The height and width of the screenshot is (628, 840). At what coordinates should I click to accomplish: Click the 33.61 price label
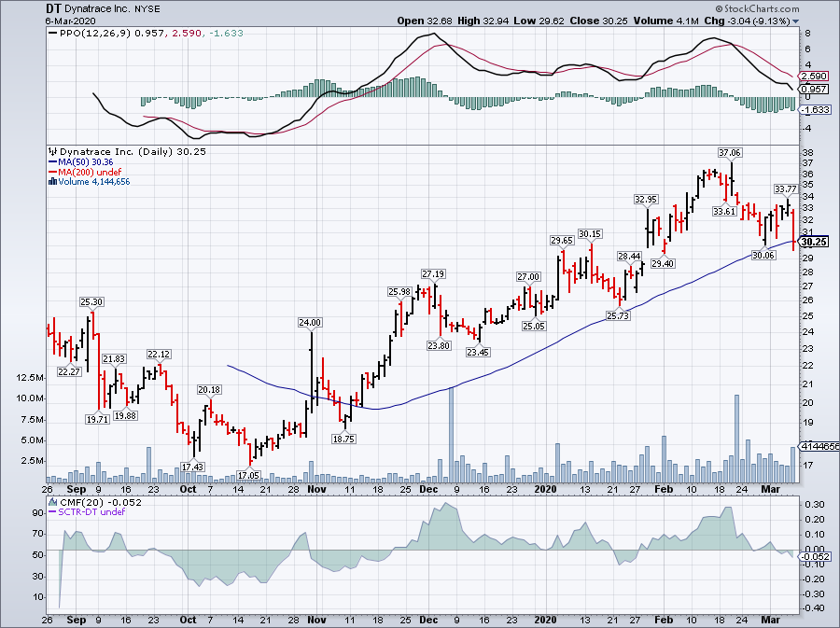[x=724, y=212]
